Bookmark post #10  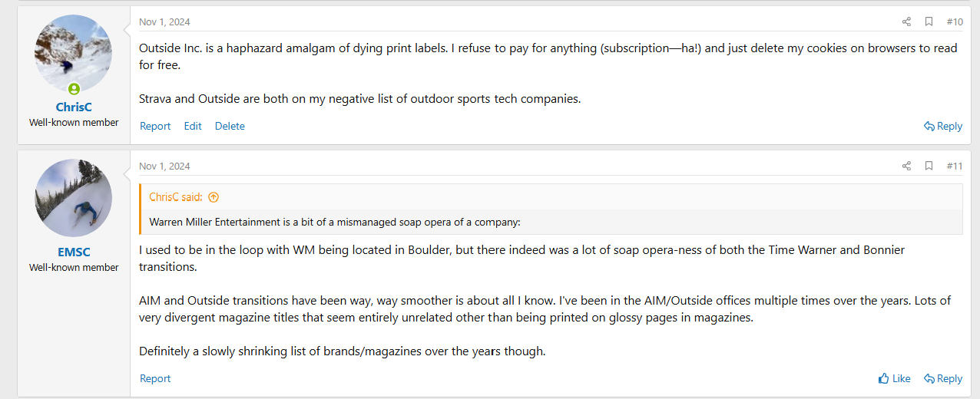tap(929, 21)
